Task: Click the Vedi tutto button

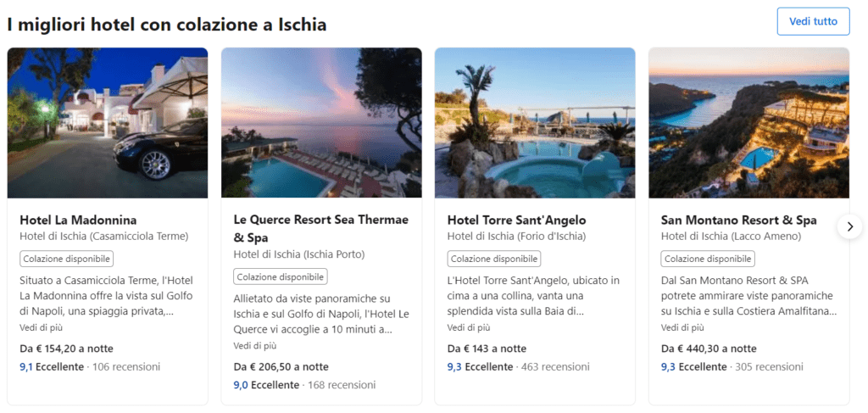Action: [x=812, y=22]
